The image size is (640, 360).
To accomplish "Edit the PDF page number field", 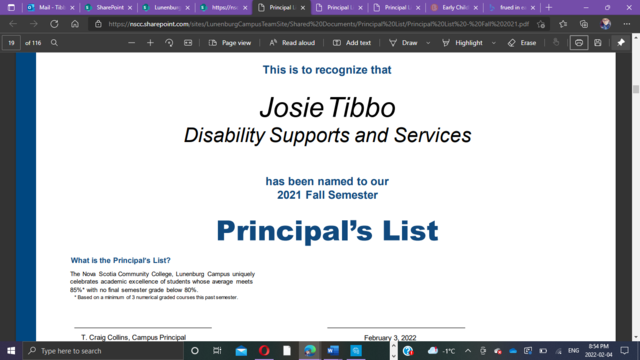I will pyautogui.click(x=11, y=43).
